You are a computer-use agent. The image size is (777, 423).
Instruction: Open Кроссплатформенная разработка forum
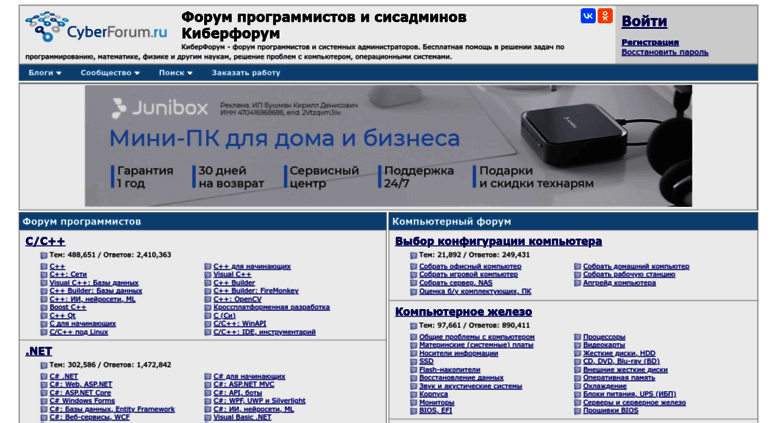pos(271,307)
